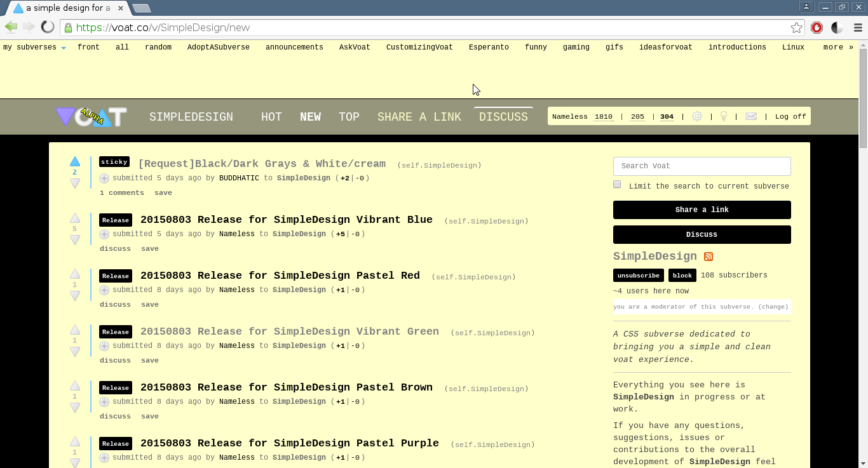Switch to the HOT tab

pos(271,117)
